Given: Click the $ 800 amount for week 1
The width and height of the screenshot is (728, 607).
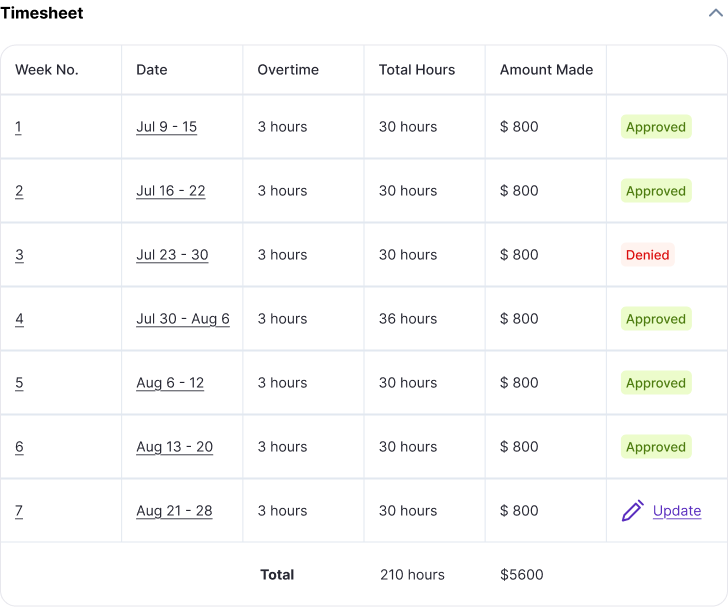Looking at the screenshot, I should 519,127.
